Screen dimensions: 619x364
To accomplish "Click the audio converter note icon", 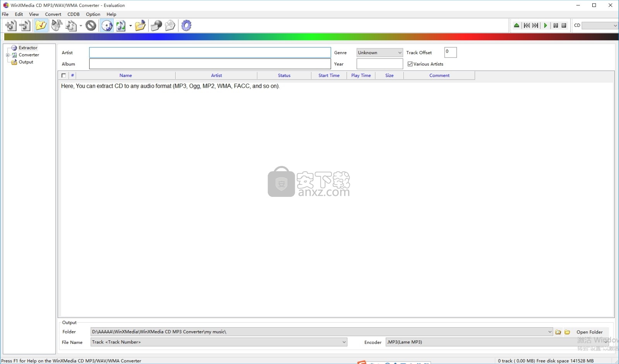I will point(121,26).
